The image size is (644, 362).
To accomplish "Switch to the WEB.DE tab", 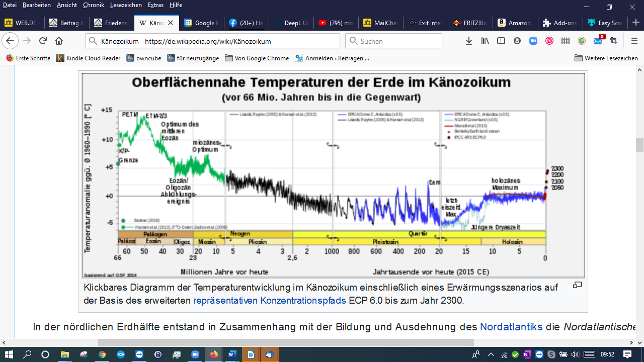I will pos(22,23).
